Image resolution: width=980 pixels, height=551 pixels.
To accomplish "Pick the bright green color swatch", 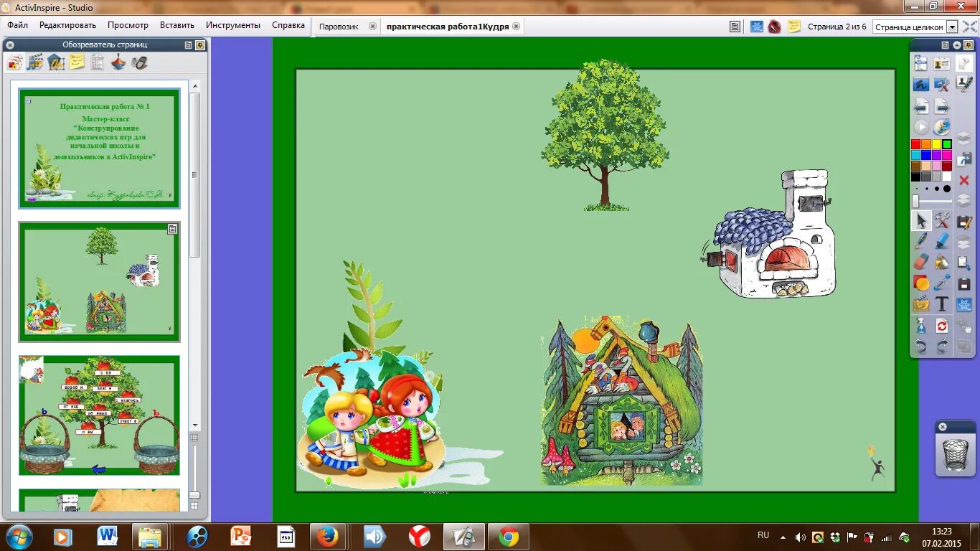I will click(947, 144).
